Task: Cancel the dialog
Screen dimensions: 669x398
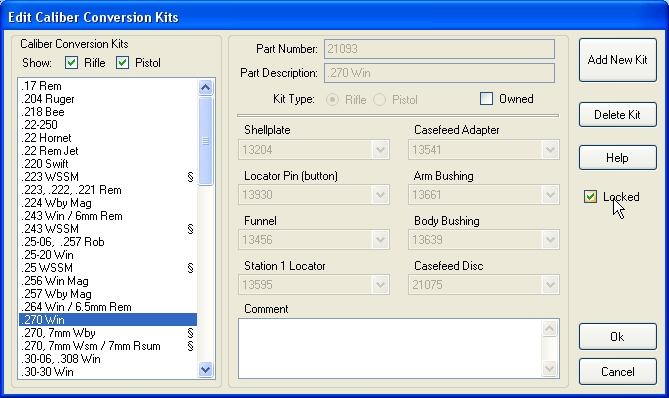Action: (x=617, y=372)
